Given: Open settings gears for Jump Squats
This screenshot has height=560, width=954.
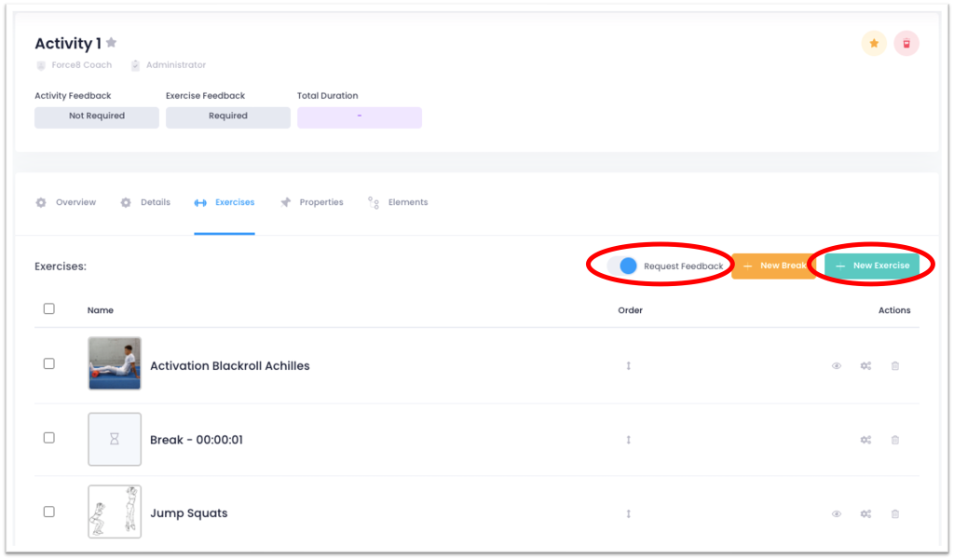Looking at the screenshot, I should pyautogui.click(x=865, y=513).
